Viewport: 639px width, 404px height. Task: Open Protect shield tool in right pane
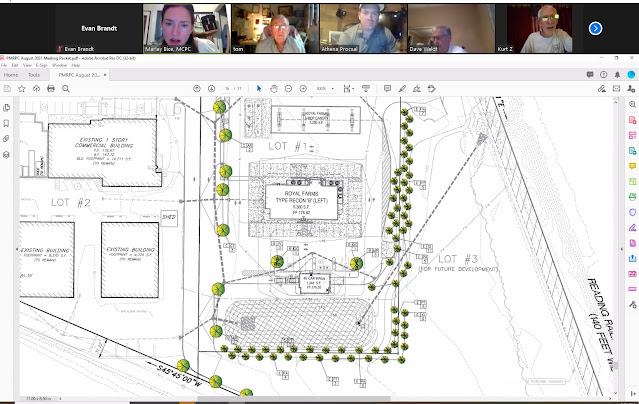[632, 212]
